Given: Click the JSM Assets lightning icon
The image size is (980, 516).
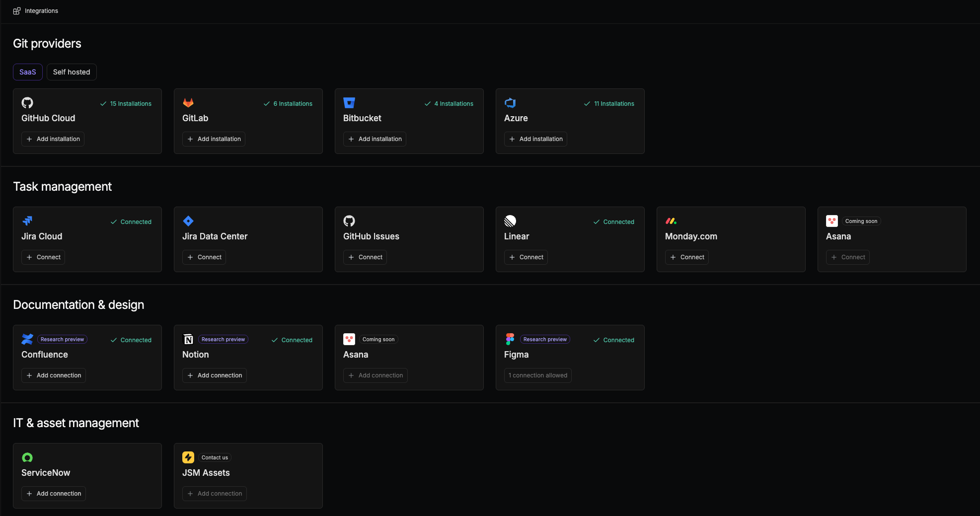Looking at the screenshot, I should tap(188, 457).
